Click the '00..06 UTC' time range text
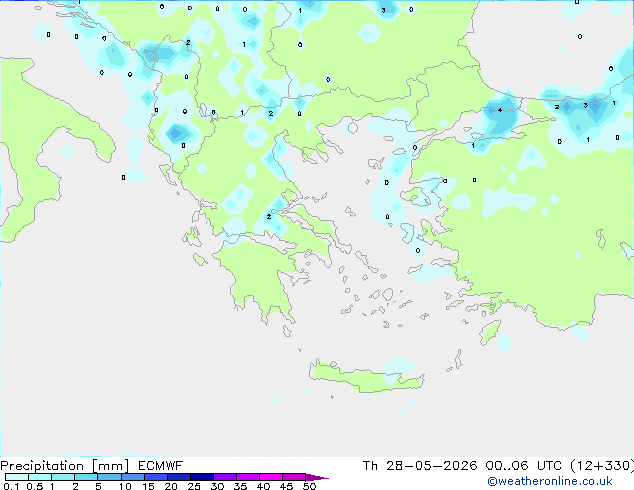Screen dimensions: 634x490 tap(524, 466)
